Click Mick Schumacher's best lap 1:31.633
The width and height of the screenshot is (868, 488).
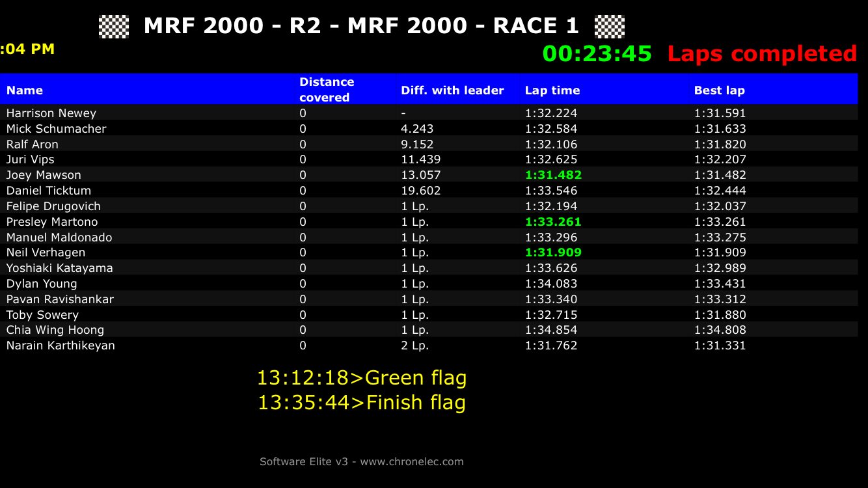[720, 129]
